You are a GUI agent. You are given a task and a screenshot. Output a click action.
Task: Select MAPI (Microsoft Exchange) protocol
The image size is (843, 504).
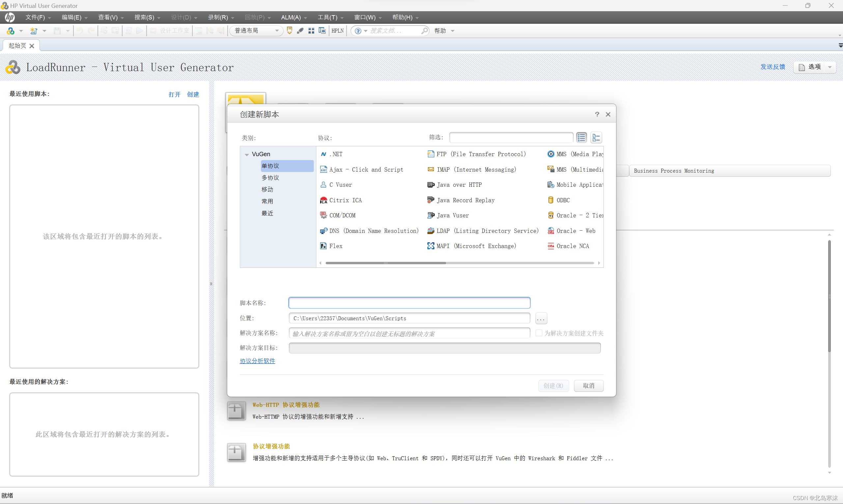[476, 246]
